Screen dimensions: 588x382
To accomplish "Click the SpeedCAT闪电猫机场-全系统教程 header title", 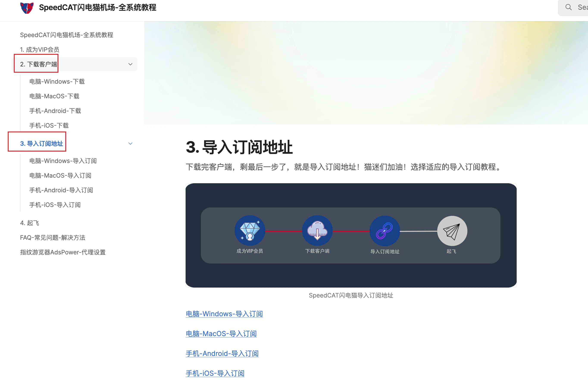I will pos(97,7).
